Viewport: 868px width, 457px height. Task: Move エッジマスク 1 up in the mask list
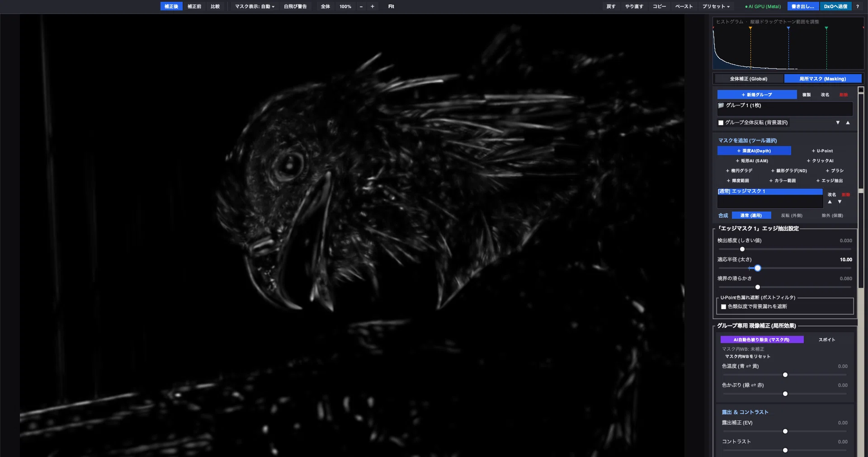pos(830,202)
